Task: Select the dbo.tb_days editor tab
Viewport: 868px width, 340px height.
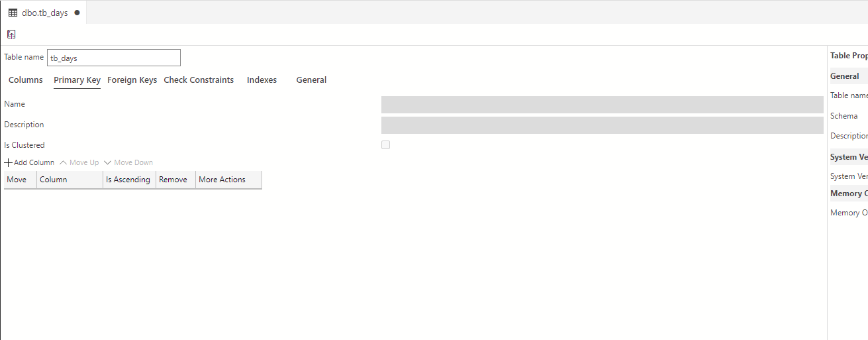Action: click(x=43, y=13)
